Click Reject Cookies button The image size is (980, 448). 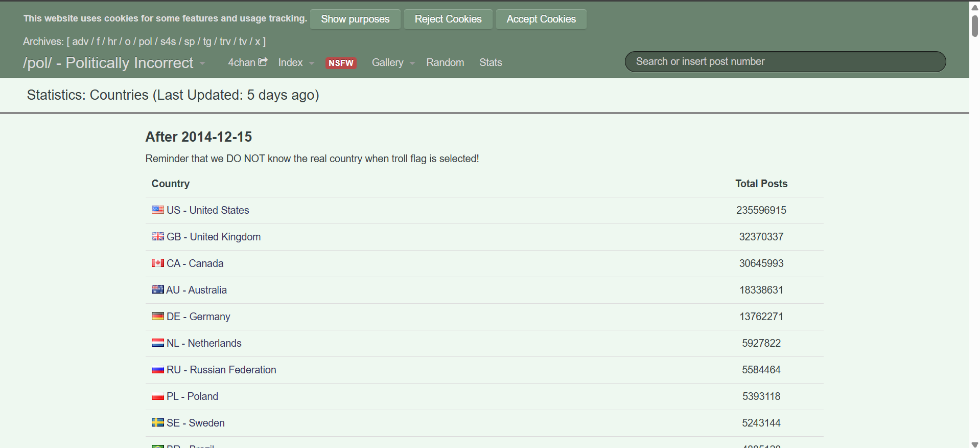(448, 19)
